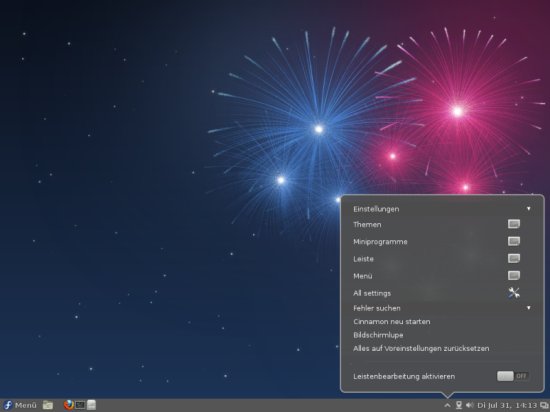Click the drive icon next to the terminal launcher

point(92,405)
